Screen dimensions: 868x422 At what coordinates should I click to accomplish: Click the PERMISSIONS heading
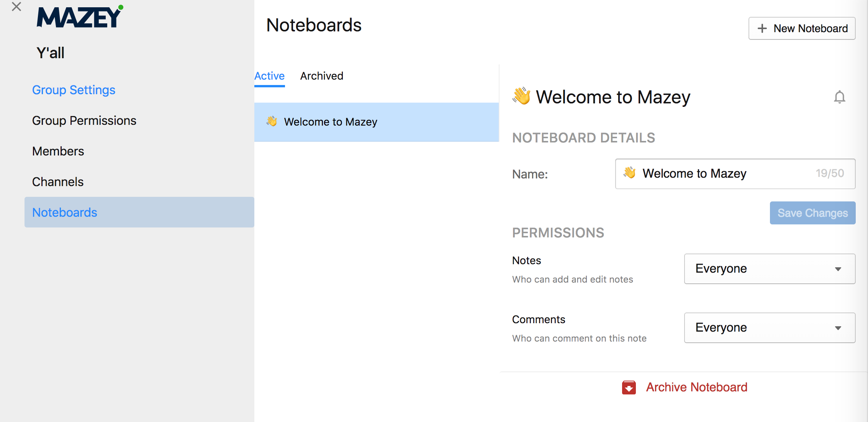[x=558, y=233]
